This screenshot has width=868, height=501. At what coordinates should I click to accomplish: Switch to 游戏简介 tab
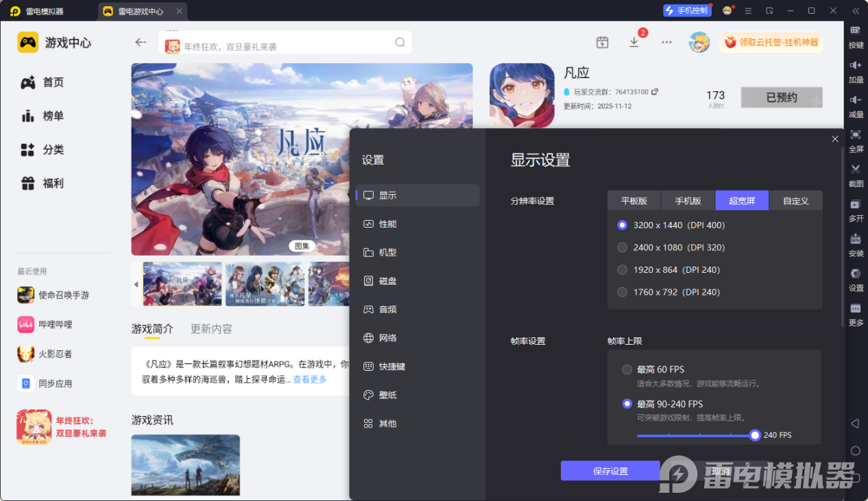pyautogui.click(x=152, y=329)
